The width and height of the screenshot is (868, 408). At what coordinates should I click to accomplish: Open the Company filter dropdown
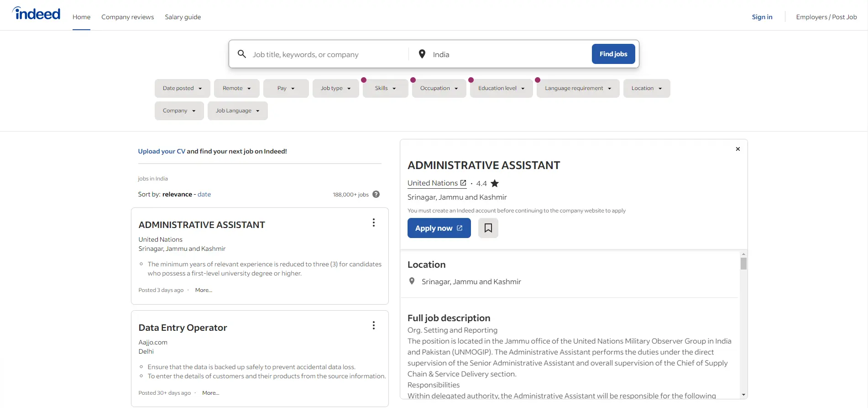tap(179, 111)
